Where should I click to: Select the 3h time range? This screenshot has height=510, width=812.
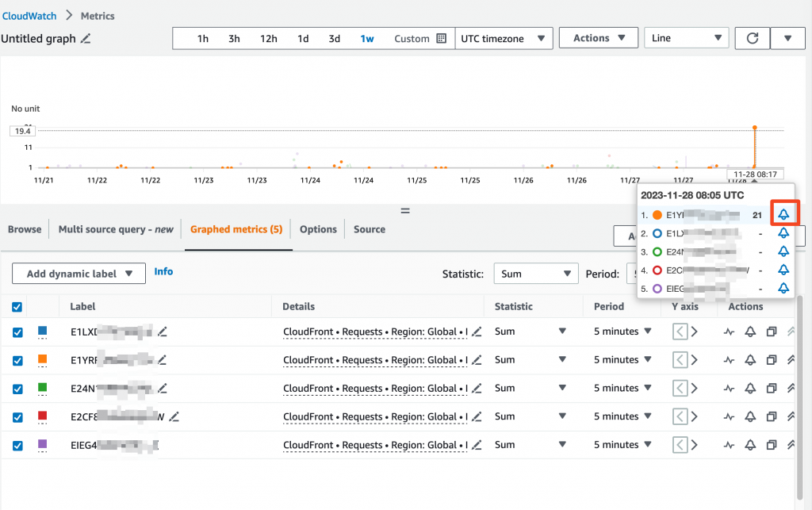234,38
